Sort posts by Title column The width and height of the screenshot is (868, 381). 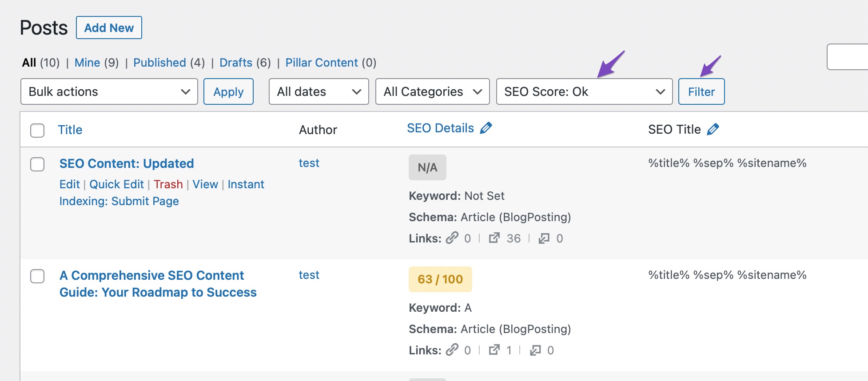tap(70, 130)
